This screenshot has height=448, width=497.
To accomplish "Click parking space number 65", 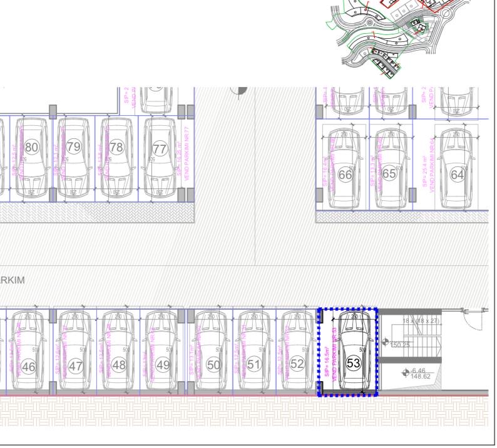I will pyautogui.click(x=389, y=174).
